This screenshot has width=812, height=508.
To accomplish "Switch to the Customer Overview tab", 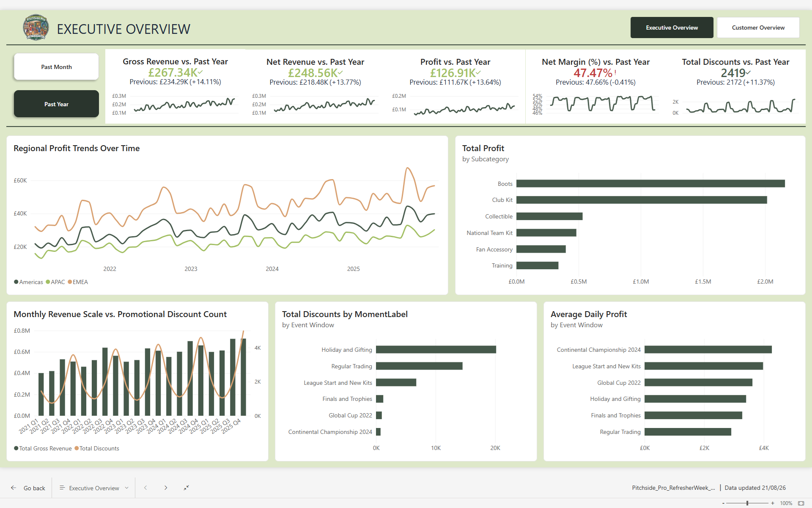I will click(x=758, y=28).
